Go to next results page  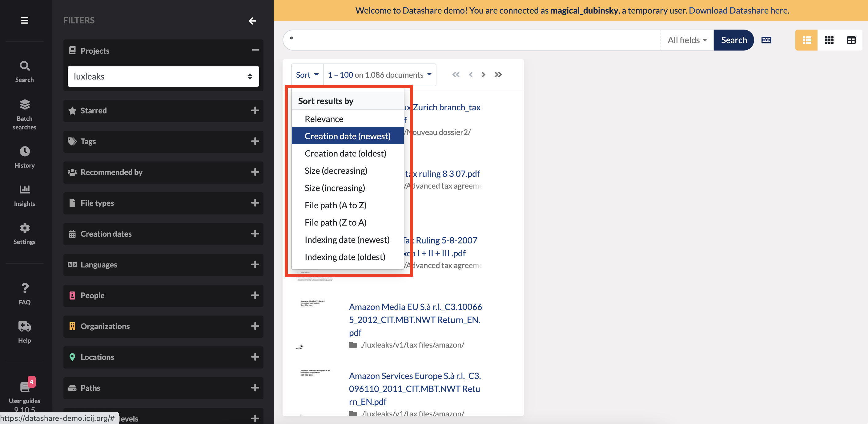(x=484, y=75)
